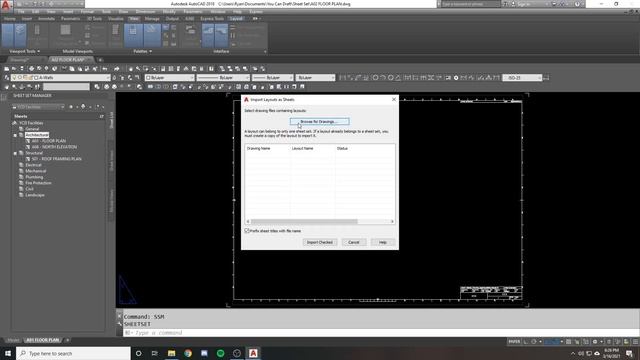The height and width of the screenshot is (360, 640).
Task: Open the sheet set selection dropdown
Action: point(38,107)
